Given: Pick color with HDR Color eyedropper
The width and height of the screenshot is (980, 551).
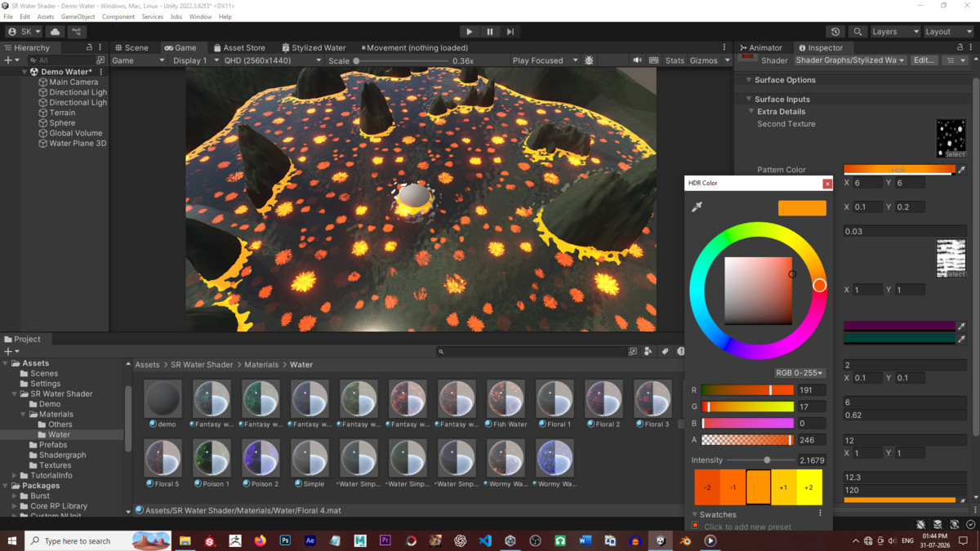Looking at the screenshot, I should pos(697,207).
